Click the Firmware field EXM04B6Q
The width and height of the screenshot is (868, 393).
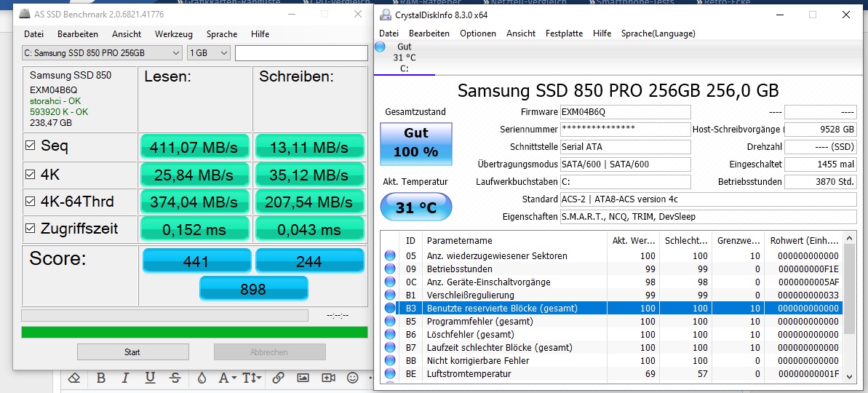626,112
